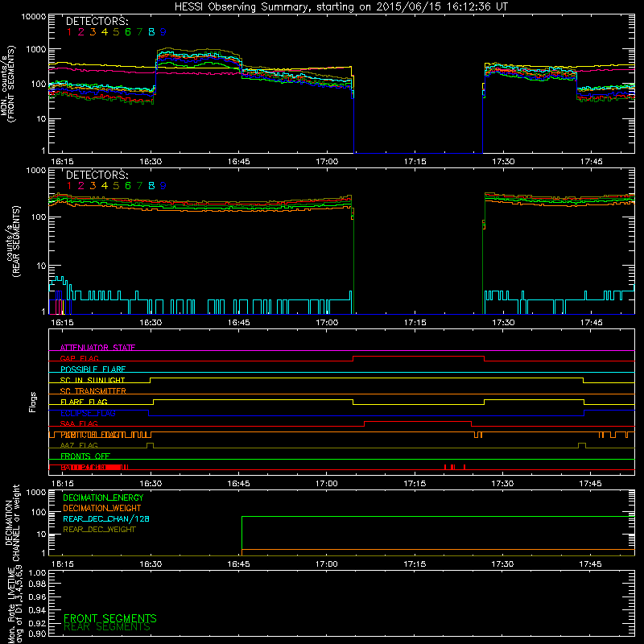644x644 pixels.
Task: Click the SAA_FLAG label
Action: point(79,423)
